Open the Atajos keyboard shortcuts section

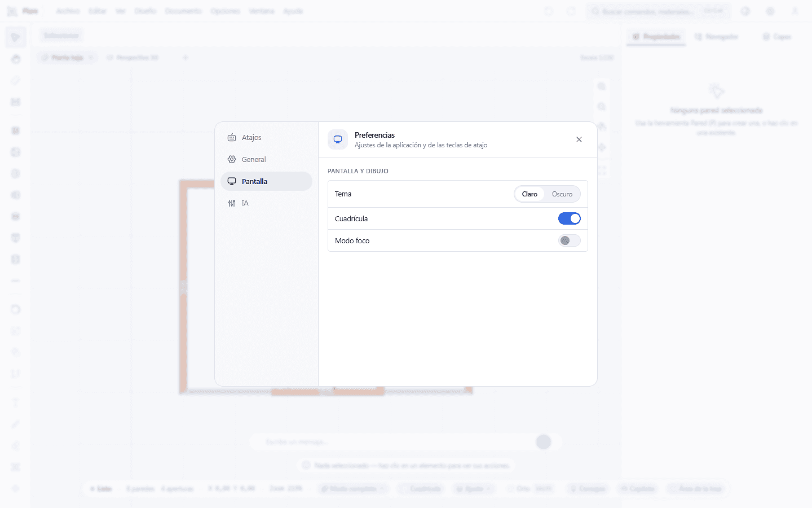(266, 138)
